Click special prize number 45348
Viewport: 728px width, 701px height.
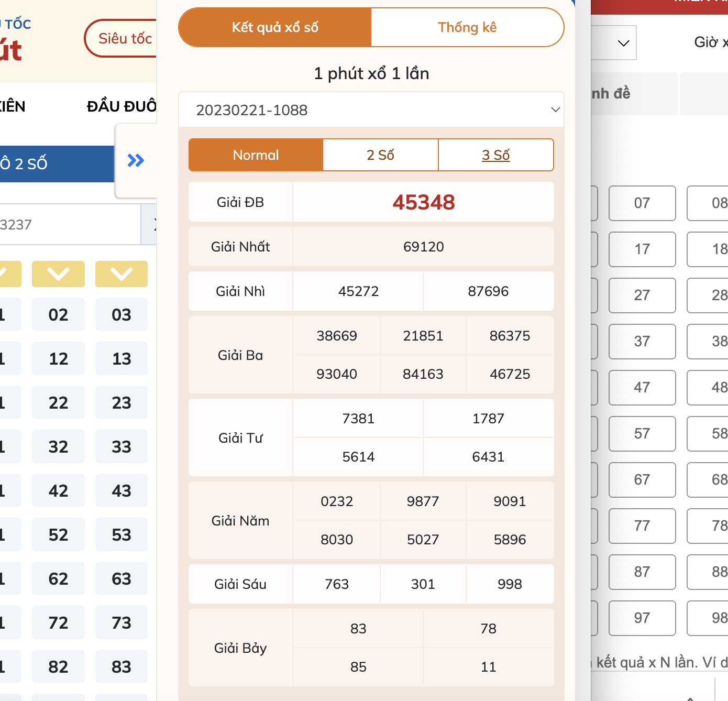click(x=424, y=202)
